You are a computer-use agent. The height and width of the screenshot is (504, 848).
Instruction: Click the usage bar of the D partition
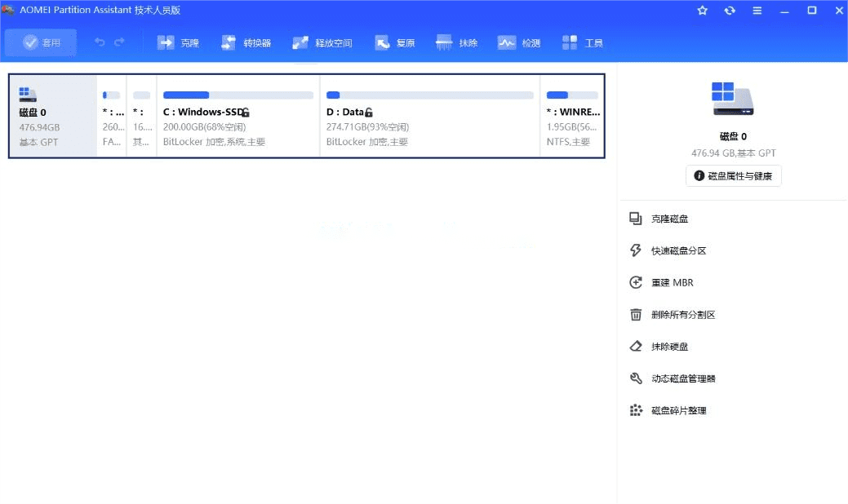pyautogui.click(x=430, y=95)
